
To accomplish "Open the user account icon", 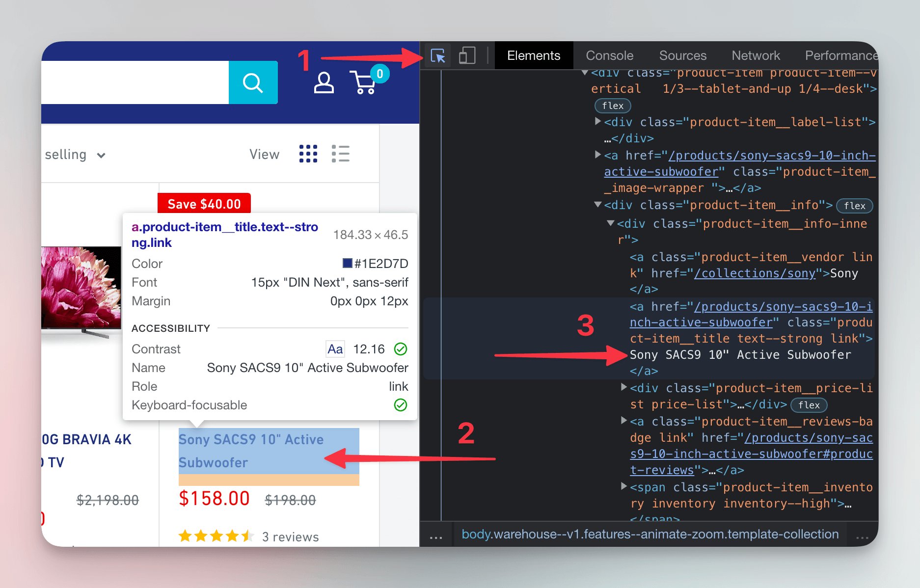I will coord(324,82).
